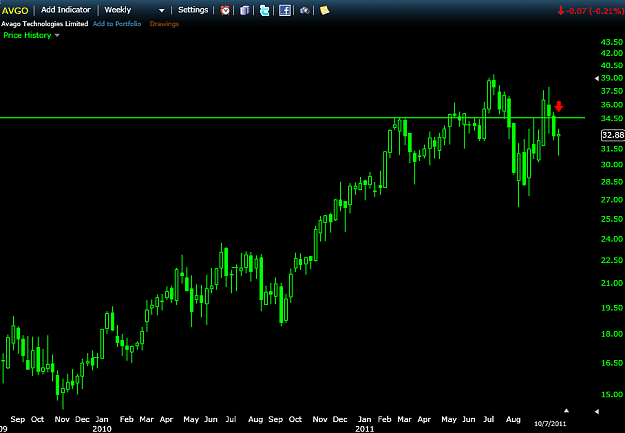Click the 10/7/2011 date label

[x=550, y=423]
